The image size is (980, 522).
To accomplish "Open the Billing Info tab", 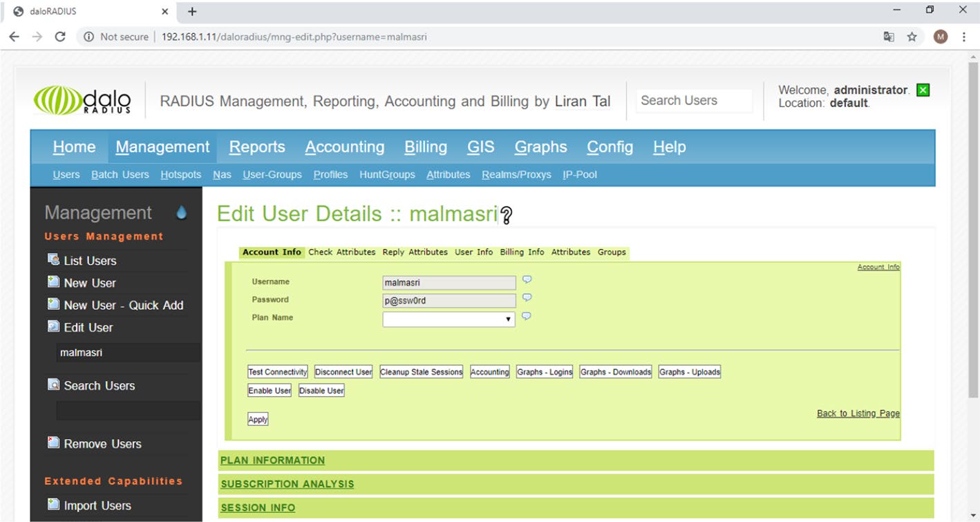I will pos(522,252).
